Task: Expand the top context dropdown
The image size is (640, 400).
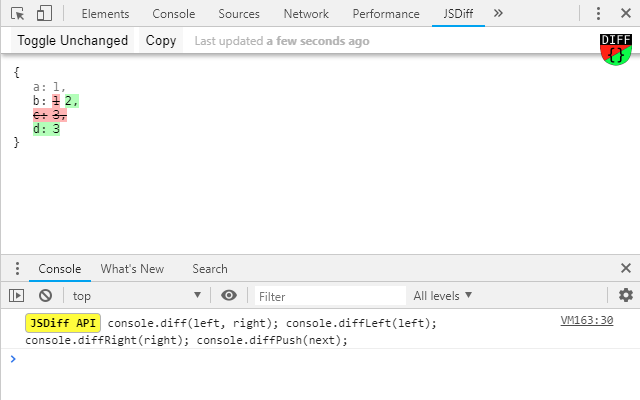Action: [137, 296]
